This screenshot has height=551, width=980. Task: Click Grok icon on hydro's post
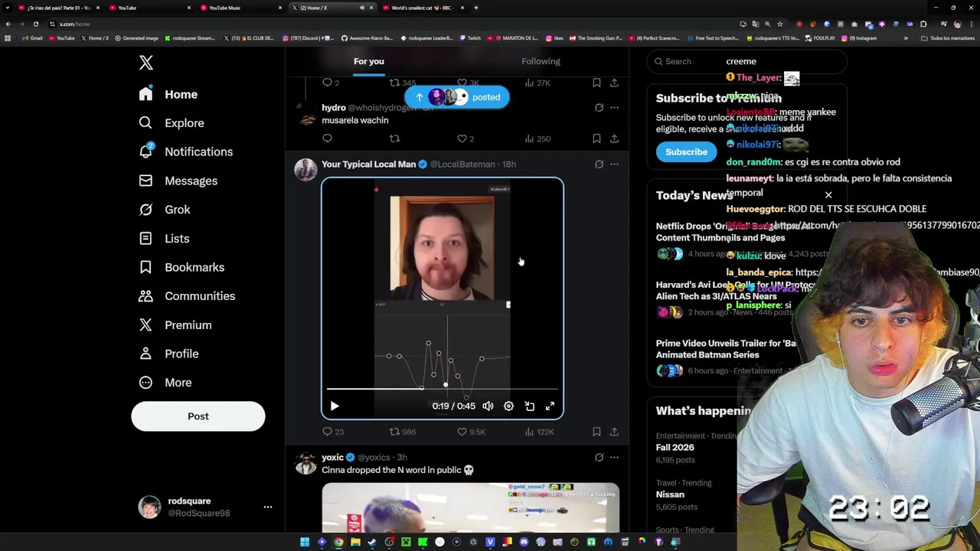pyautogui.click(x=599, y=108)
